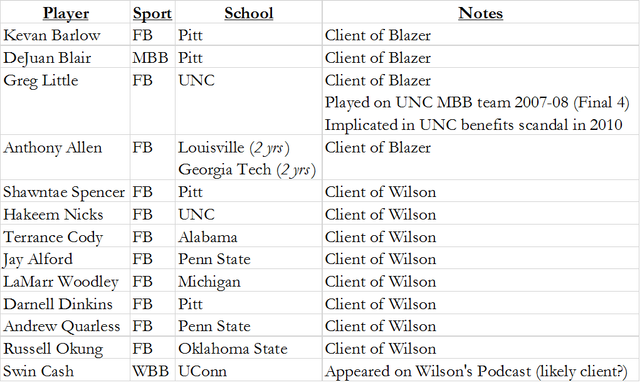The width and height of the screenshot is (640, 382).
Task: Click the Player column header
Action: (x=66, y=13)
